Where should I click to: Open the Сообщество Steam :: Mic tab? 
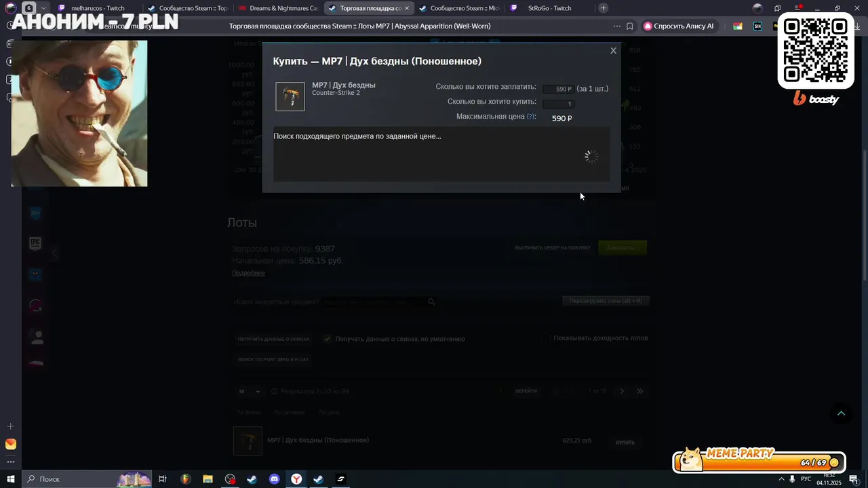[459, 8]
